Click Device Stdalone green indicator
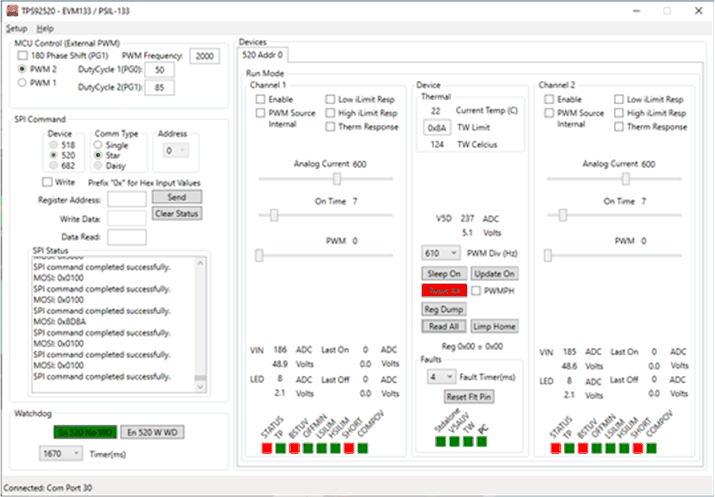This screenshot has height=497, width=715. (440, 441)
